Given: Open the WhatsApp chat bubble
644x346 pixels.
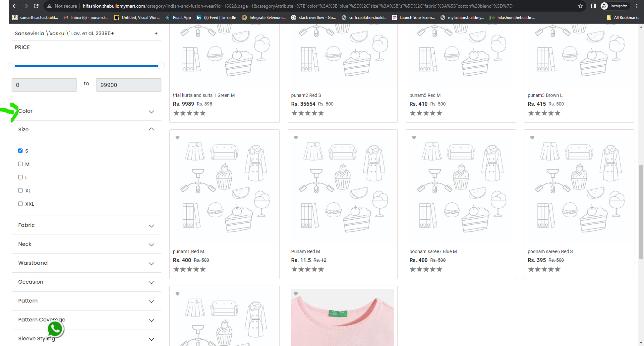Looking at the screenshot, I should tap(55, 329).
